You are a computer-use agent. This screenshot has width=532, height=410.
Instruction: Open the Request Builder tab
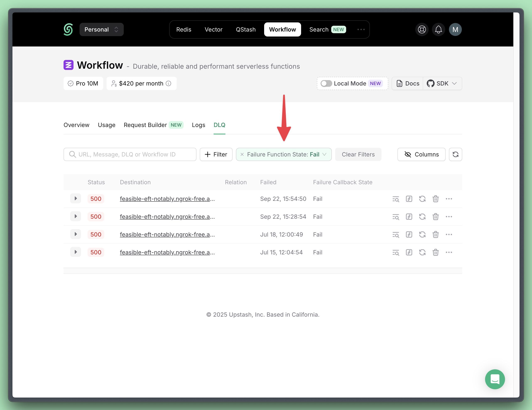153,125
